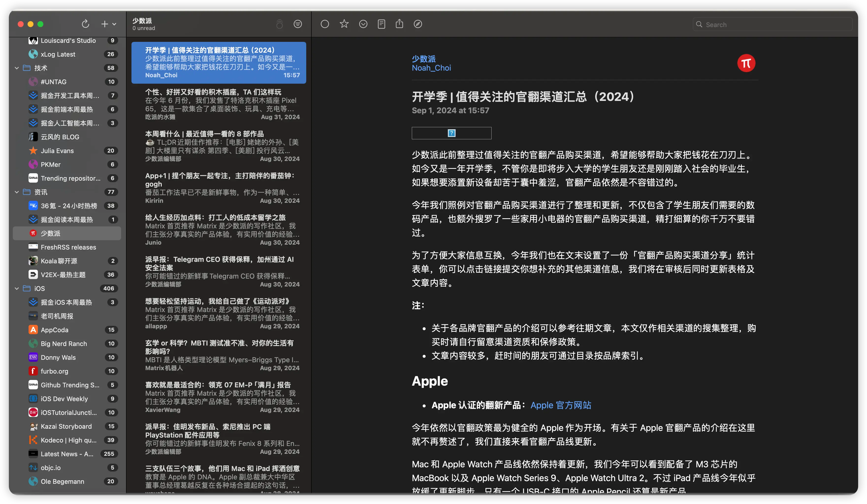Open the Add feed plus dropdown
Screen dimensions: 867x504
point(108,24)
